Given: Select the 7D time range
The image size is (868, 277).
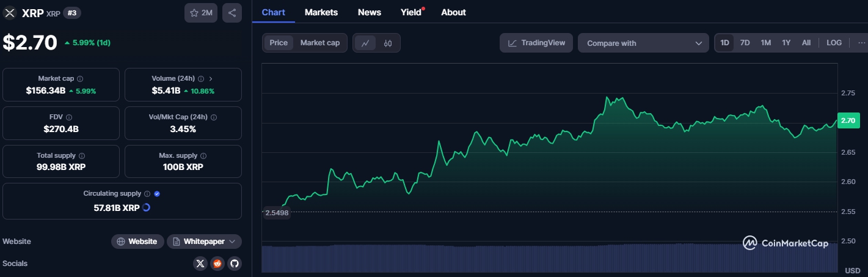Looking at the screenshot, I should (x=745, y=43).
